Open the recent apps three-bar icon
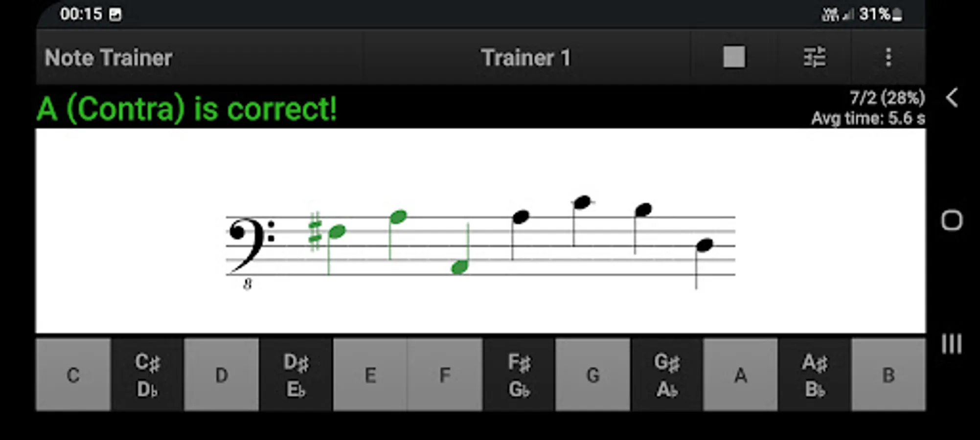 [952, 344]
